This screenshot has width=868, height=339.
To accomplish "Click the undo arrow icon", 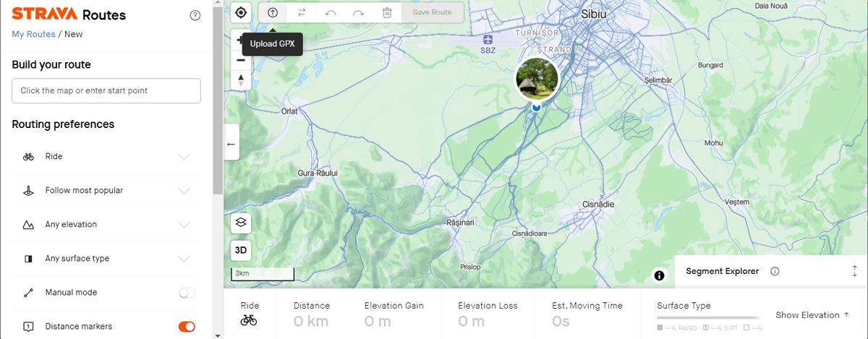I will click(331, 12).
